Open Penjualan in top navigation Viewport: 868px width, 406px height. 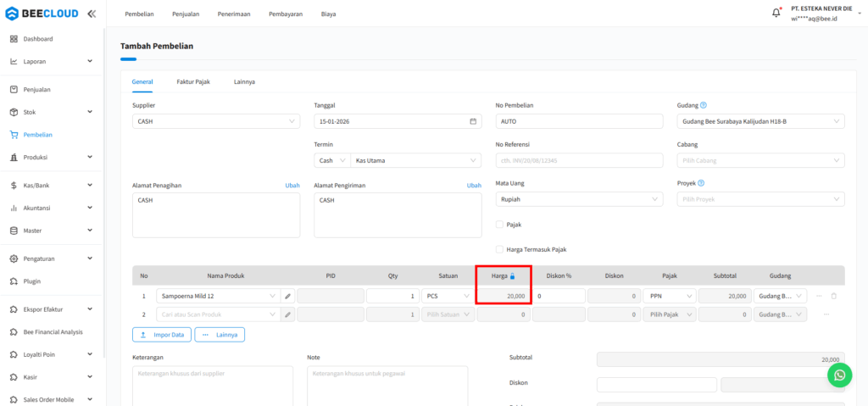(186, 14)
